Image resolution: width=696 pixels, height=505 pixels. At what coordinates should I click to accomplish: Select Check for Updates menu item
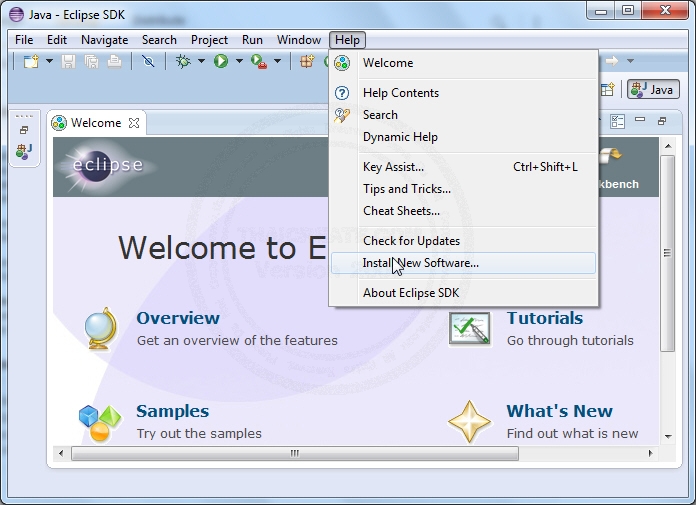pos(463,241)
